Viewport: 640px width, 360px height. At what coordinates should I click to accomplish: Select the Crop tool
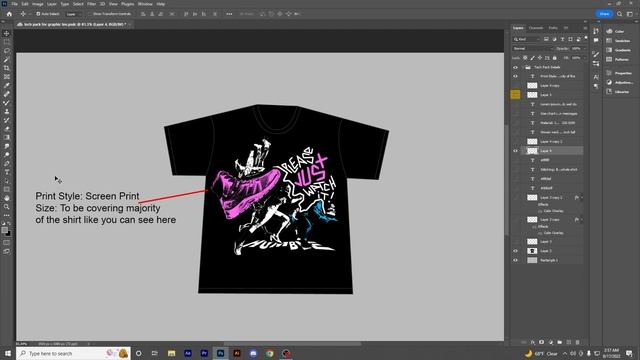pos(7,68)
